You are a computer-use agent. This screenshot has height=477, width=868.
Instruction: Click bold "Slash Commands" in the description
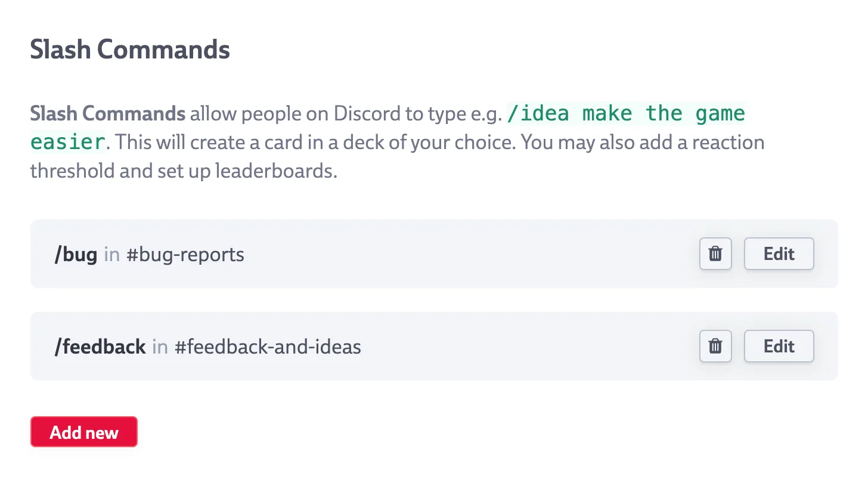tap(108, 113)
